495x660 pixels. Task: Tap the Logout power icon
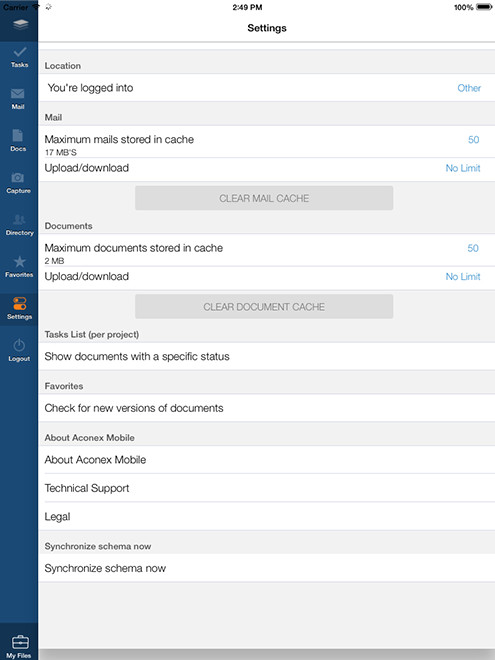[19, 345]
